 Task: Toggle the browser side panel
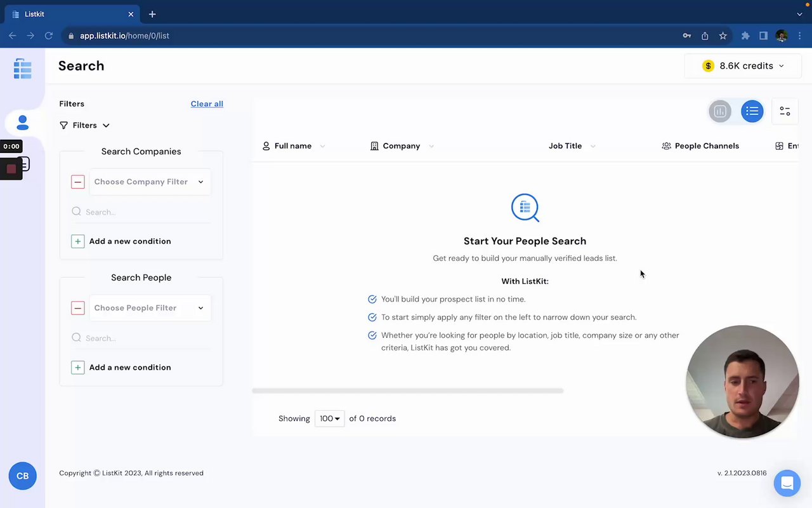coord(763,36)
